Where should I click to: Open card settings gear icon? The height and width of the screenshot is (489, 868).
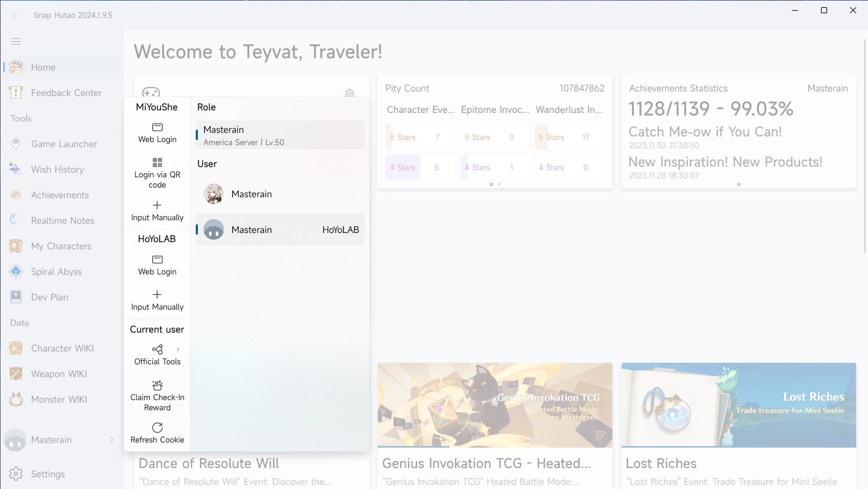350,93
